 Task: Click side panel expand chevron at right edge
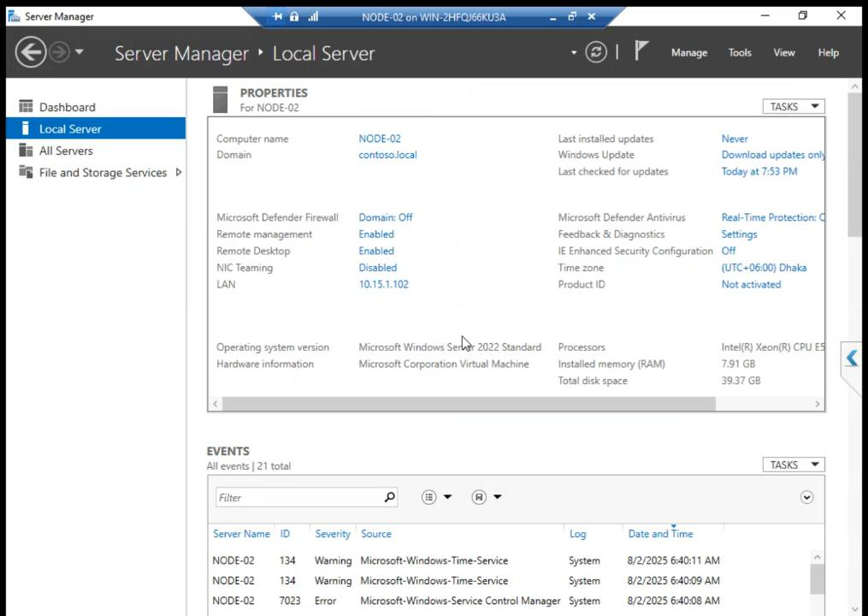(x=852, y=358)
